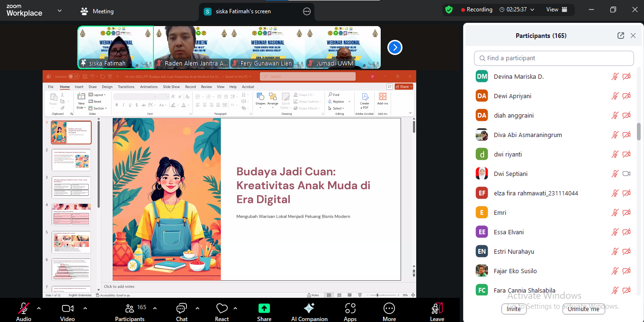Switch to the Insert ribbon tab

pyautogui.click(x=78, y=87)
